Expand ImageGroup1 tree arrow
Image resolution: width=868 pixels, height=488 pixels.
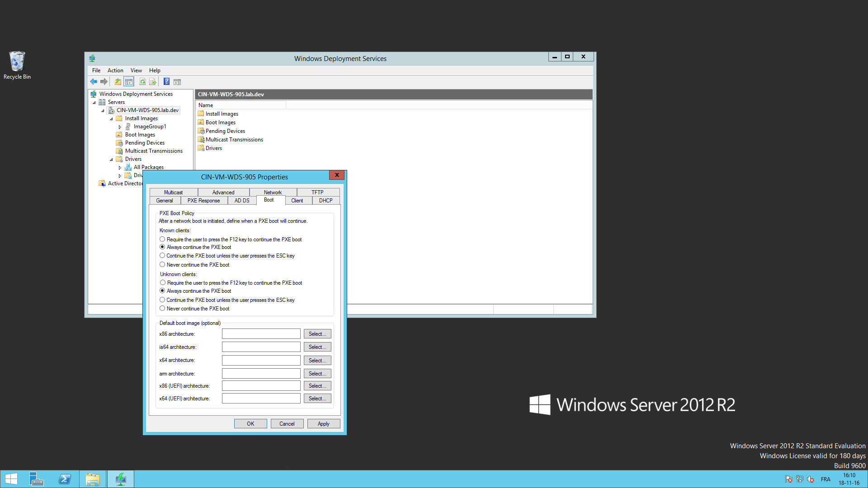coord(120,127)
